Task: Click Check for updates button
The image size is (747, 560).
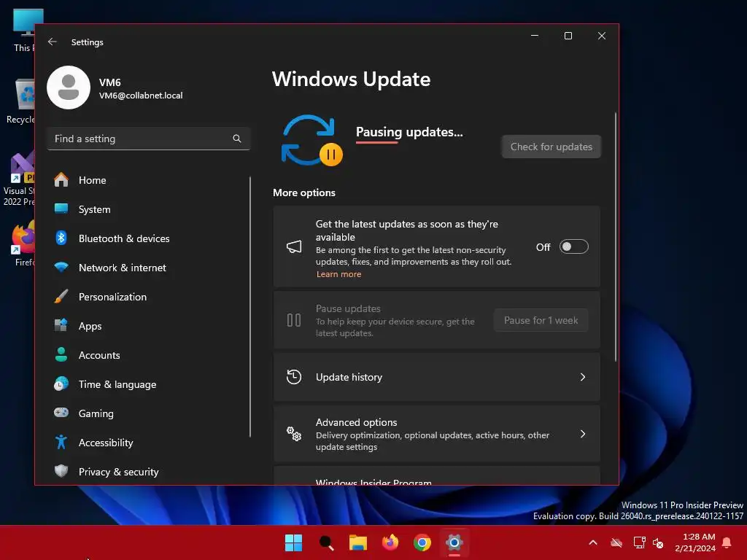Action: pos(551,147)
